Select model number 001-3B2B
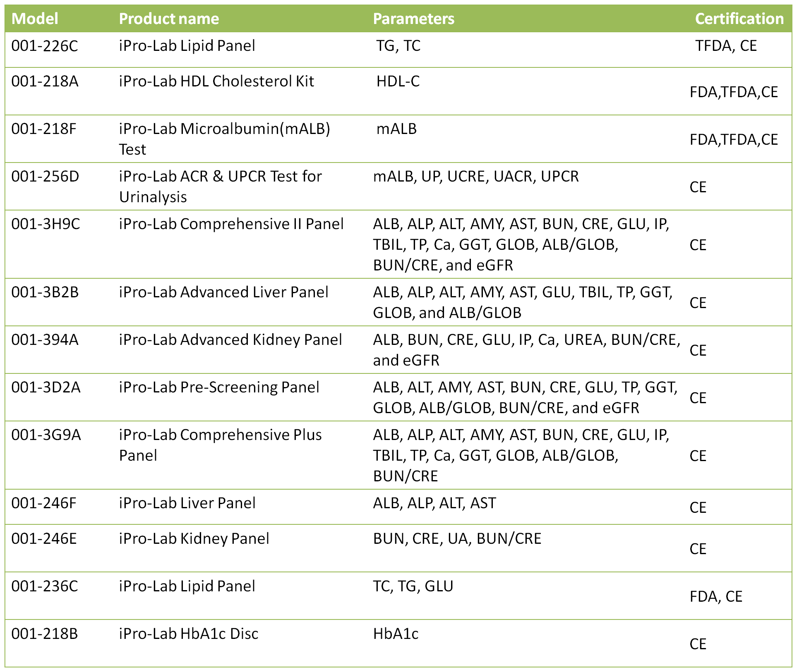 pyautogui.click(x=45, y=292)
